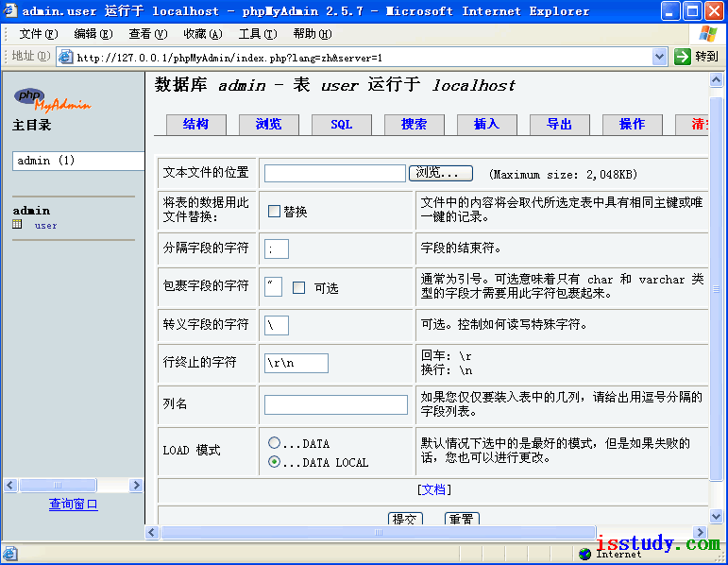Click the main horizontal scrollbar right arrow

(x=700, y=532)
